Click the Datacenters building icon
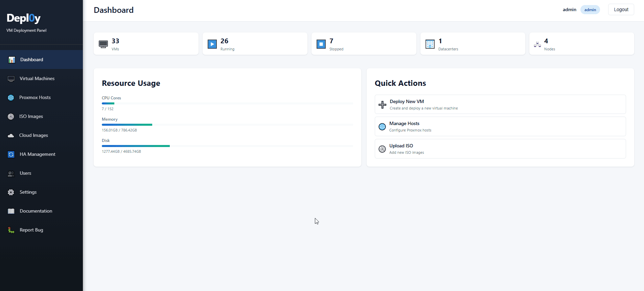The width and height of the screenshot is (644, 291). 430,44
